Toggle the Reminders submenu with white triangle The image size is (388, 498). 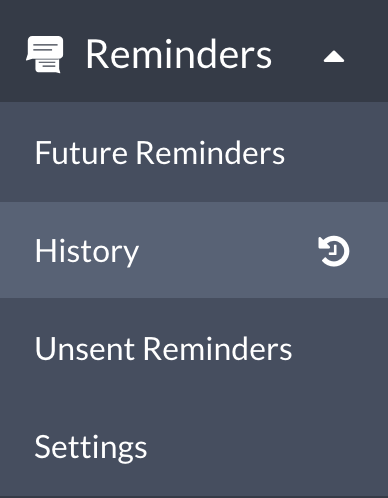334,57
